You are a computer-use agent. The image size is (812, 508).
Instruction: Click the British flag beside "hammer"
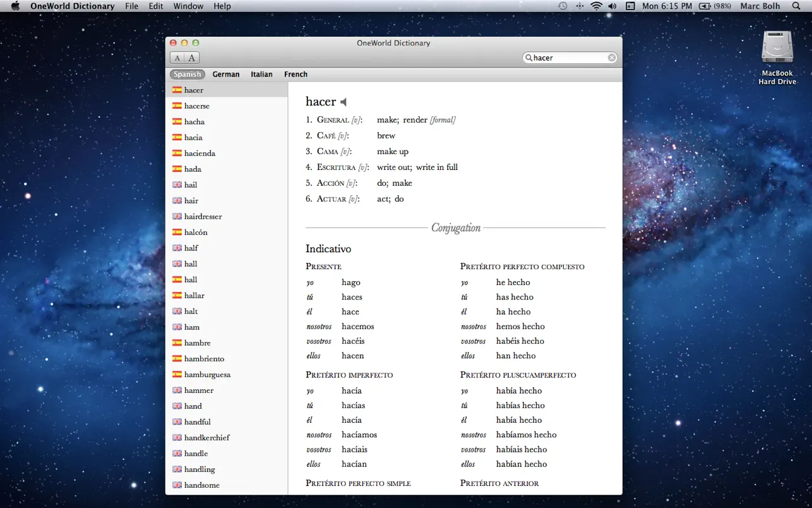pyautogui.click(x=176, y=390)
